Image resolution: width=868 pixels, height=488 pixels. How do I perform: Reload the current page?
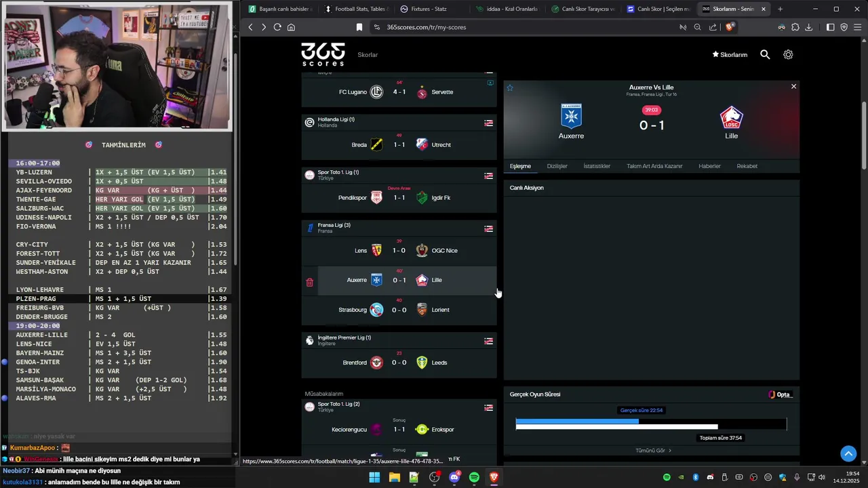[277, 27]
